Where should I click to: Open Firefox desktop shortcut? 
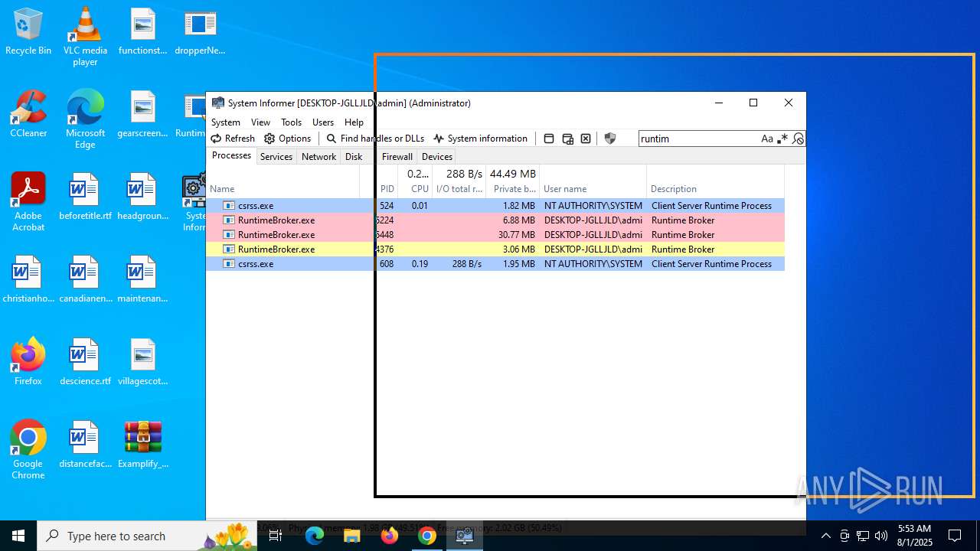28,362
